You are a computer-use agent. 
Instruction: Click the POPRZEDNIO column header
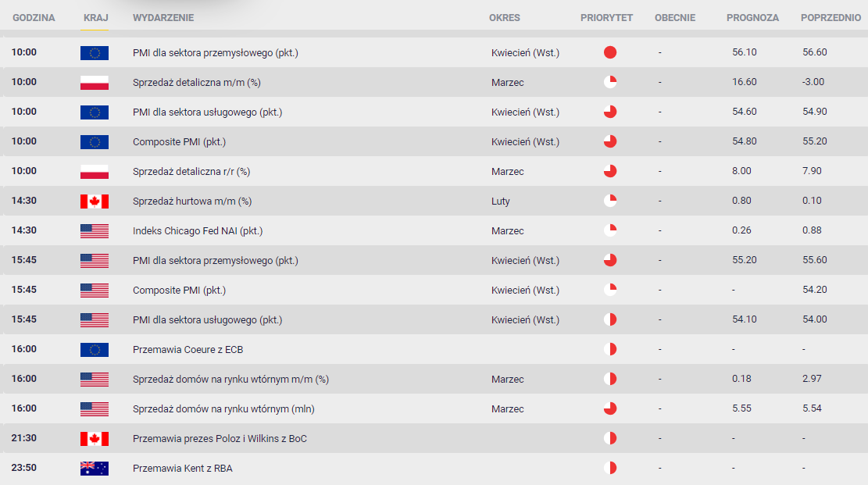click(x=830, y=18)
